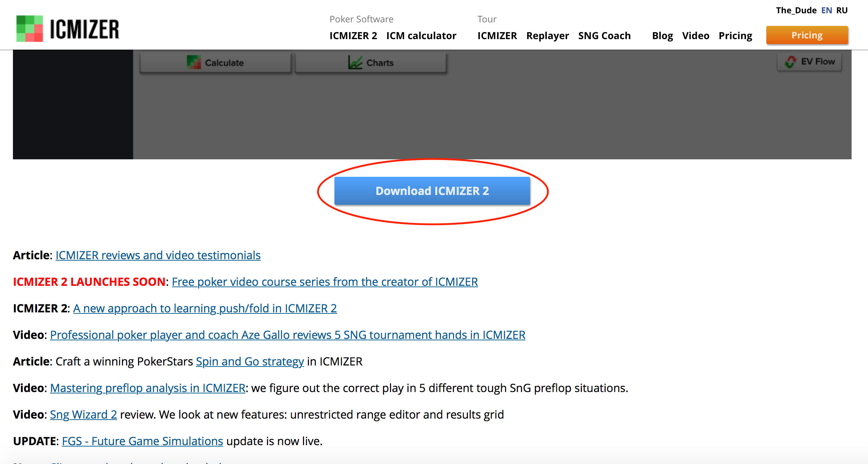The width and height of the screenshot is (868, 464).
Task: Open Sng Wizard 2 review link
Action: click(x=84, y=415)
